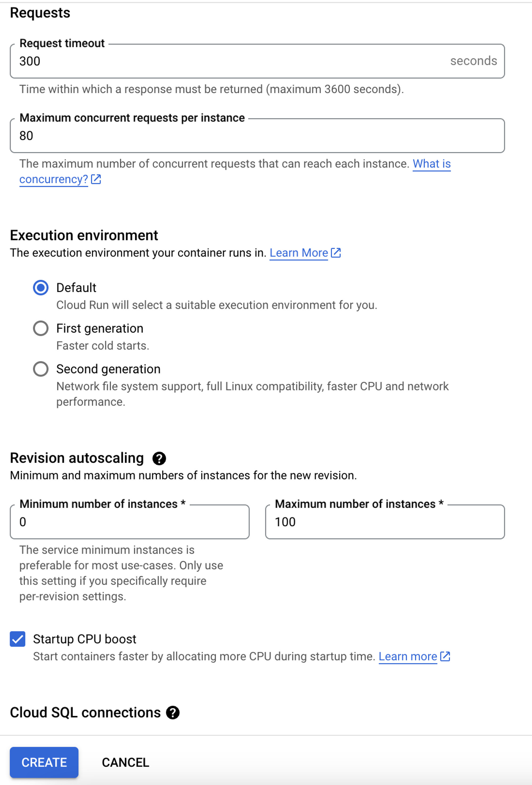The height and width of the screenshot is (785, 532).
Task: Click the Second generation option label
Action: 108,369
